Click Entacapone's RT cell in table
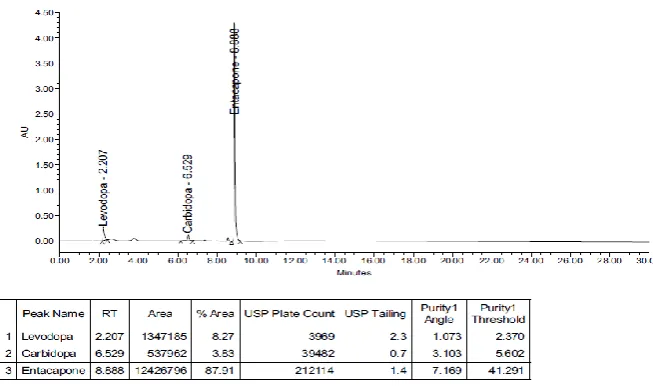This screenshot has height=386, width=653. pyautogui.click(x=110, y=371)
